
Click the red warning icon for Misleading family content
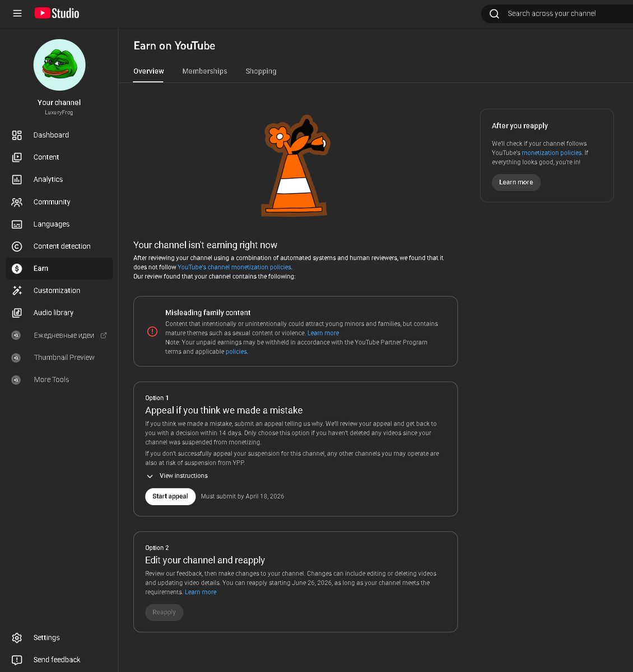[152, 332]
